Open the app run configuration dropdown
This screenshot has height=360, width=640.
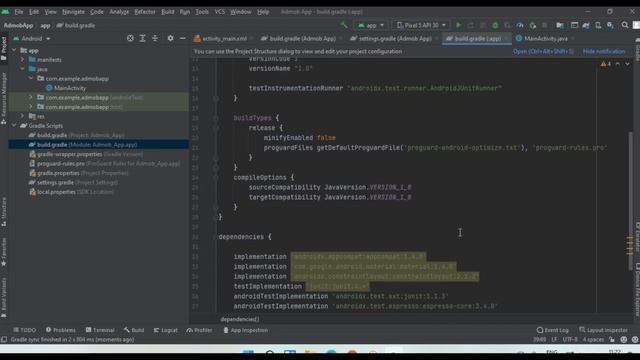pos(371,25)
